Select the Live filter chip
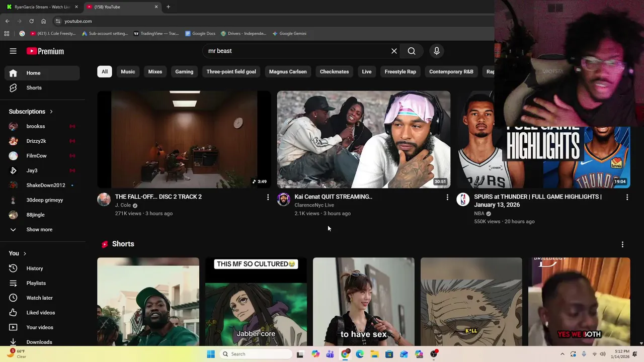The width and height of the screenshot is (644, 362). point(367,71)
